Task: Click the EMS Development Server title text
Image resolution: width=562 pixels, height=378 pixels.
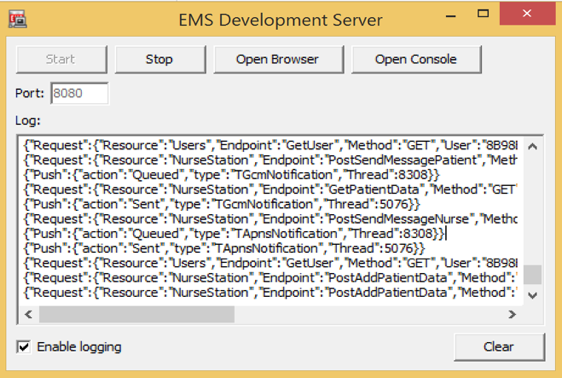Action: pyautogui.click(x=281, y=20)
